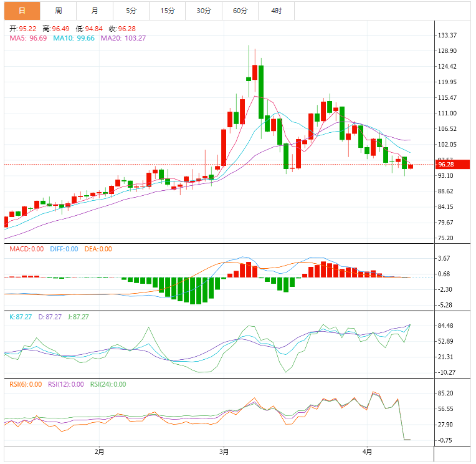
Task: Click the MA10: 99.66 legend label
Action: [74, 38]
